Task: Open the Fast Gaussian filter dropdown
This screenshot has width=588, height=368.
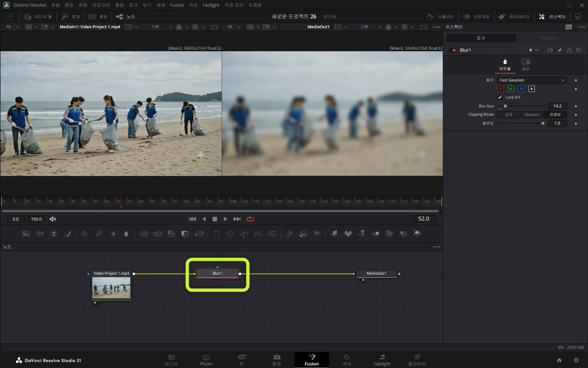Action: (x=532, y=80)
